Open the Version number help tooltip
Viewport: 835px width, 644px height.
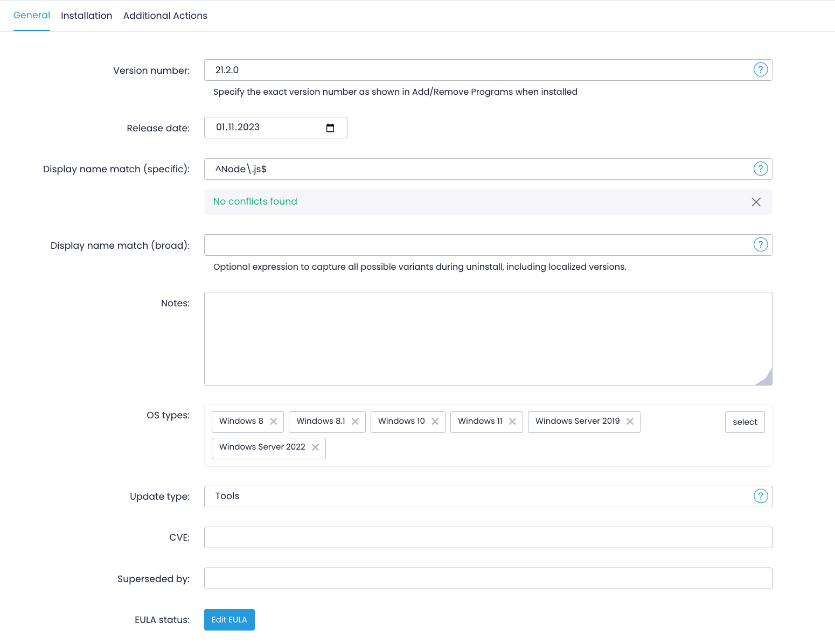[x=760, y=69]
